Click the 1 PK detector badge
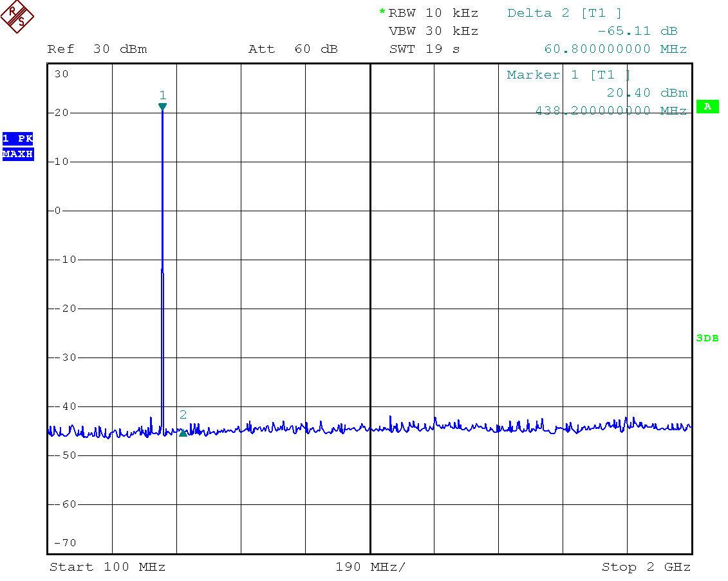Image resolution: width=728 pixels, height=581 pixels. tap(18, 138)
